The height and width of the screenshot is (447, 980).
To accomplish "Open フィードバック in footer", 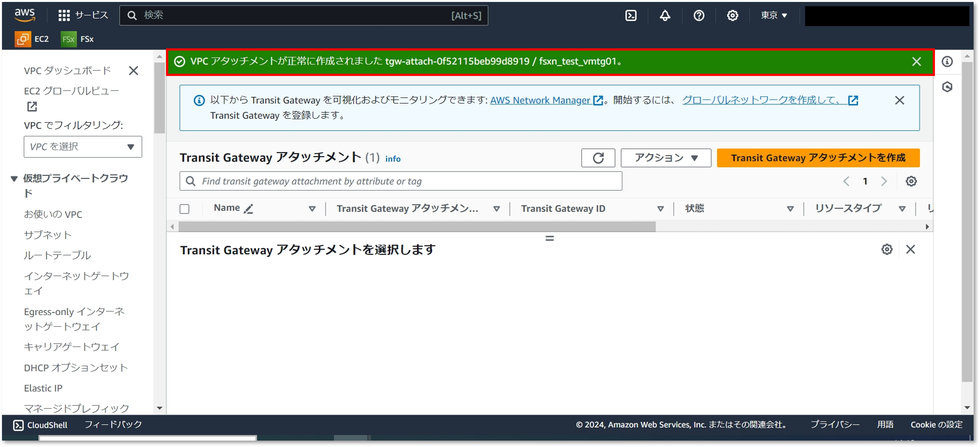I will click(x=113, y=424).
